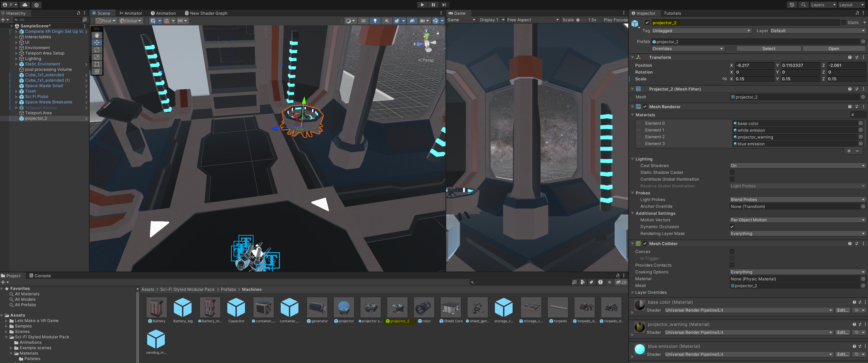868x363 pixels.
Task: Click the cloud services icon
Action: pos(25,5)
